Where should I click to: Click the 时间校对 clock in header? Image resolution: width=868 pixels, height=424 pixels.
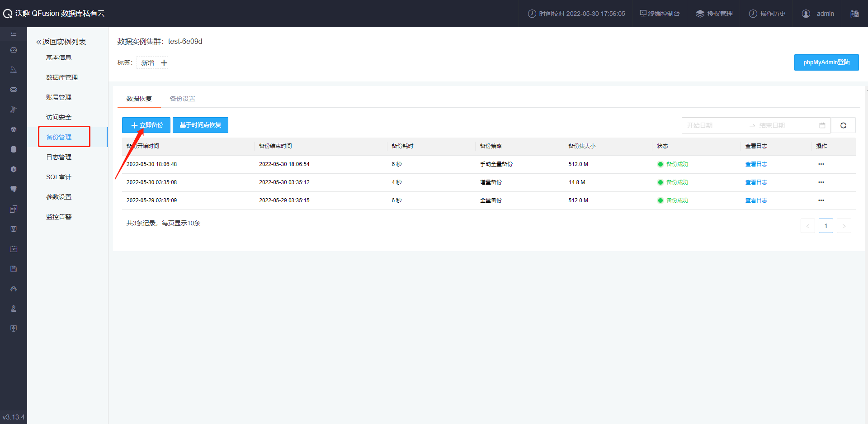click(x=576, y=14)
